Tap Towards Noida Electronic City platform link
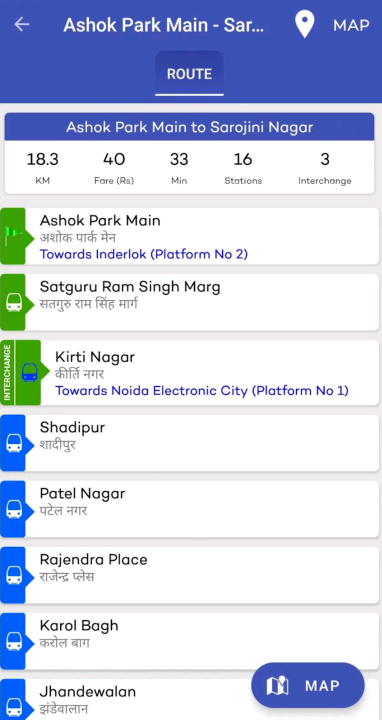The height and width of the screenshot is (720, 382). (202, 391)
